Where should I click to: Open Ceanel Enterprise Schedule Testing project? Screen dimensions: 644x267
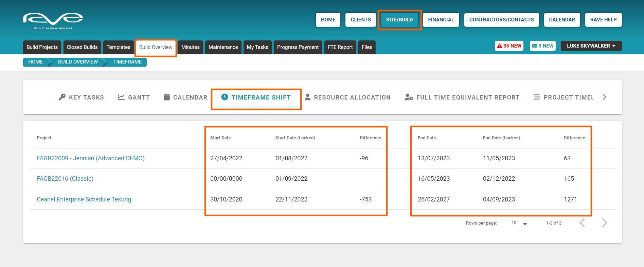[x=84, y=199]
